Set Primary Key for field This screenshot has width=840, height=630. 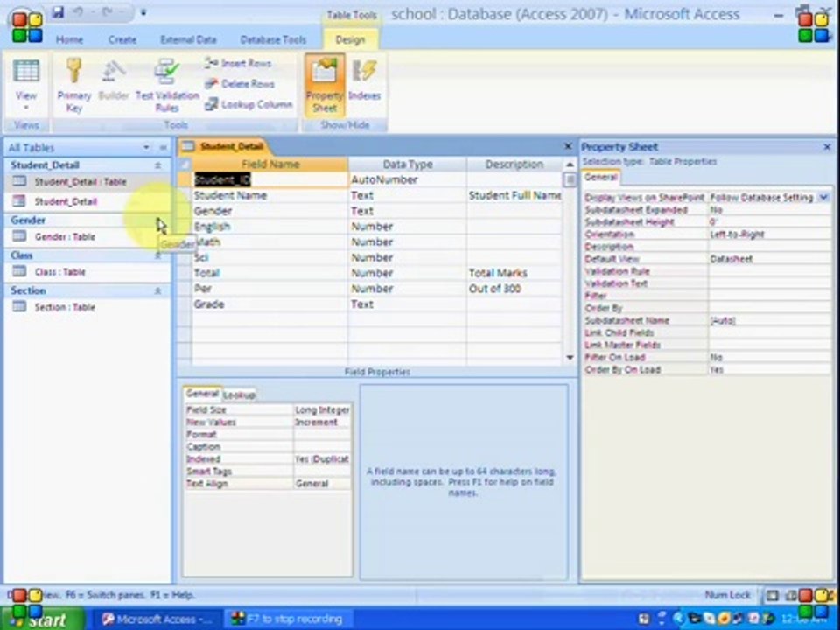coord(73,86)
